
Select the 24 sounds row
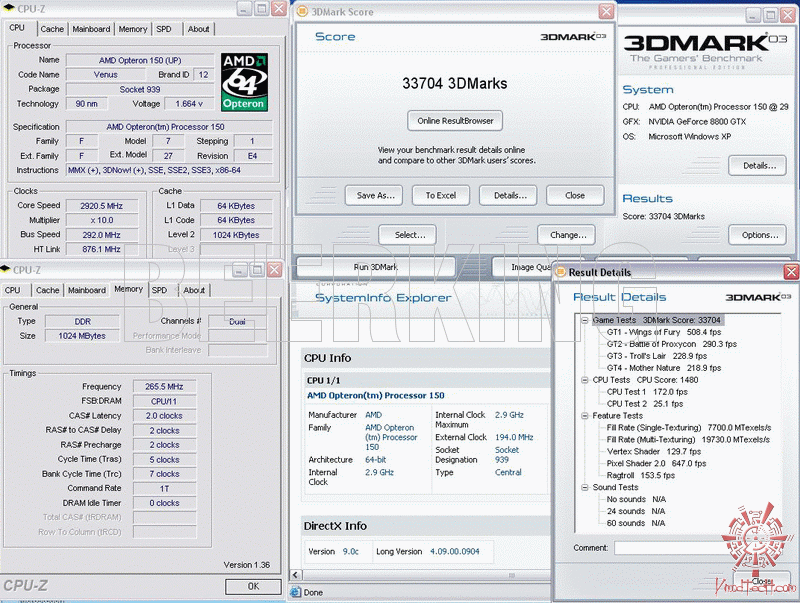[x=636, y=511]
